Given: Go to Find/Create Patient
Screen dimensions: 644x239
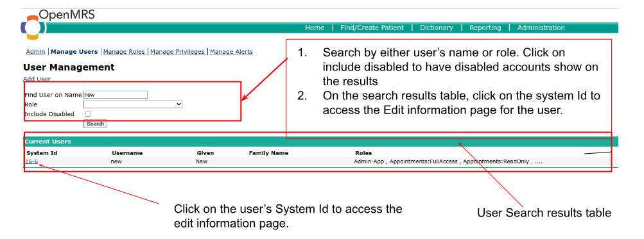Looking at the screenshot, I should pos(372,28).
